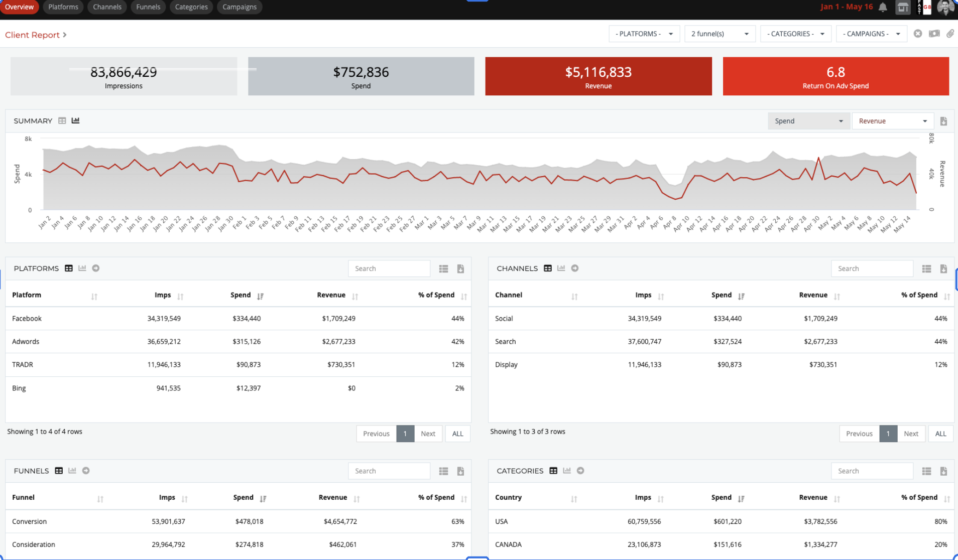This screenshot has height=560, width=958.
Task: Clear filters with the X circle icon
Action: pos(918,34)
